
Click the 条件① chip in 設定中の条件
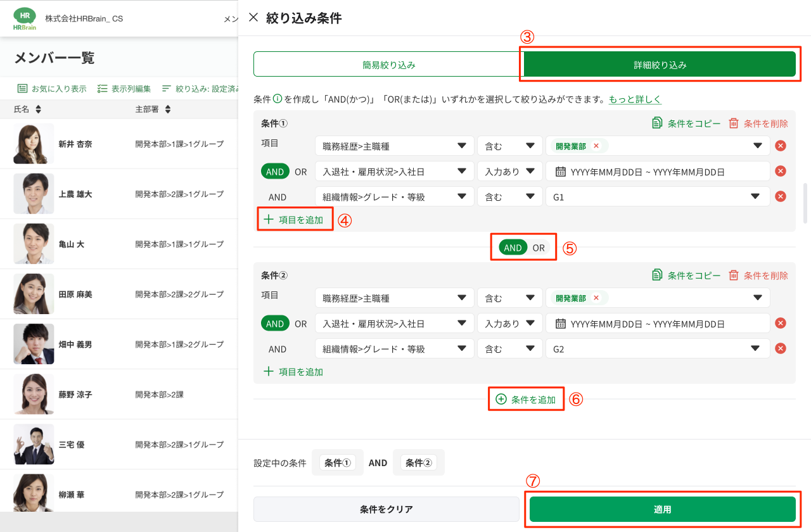tap(338, 463)
